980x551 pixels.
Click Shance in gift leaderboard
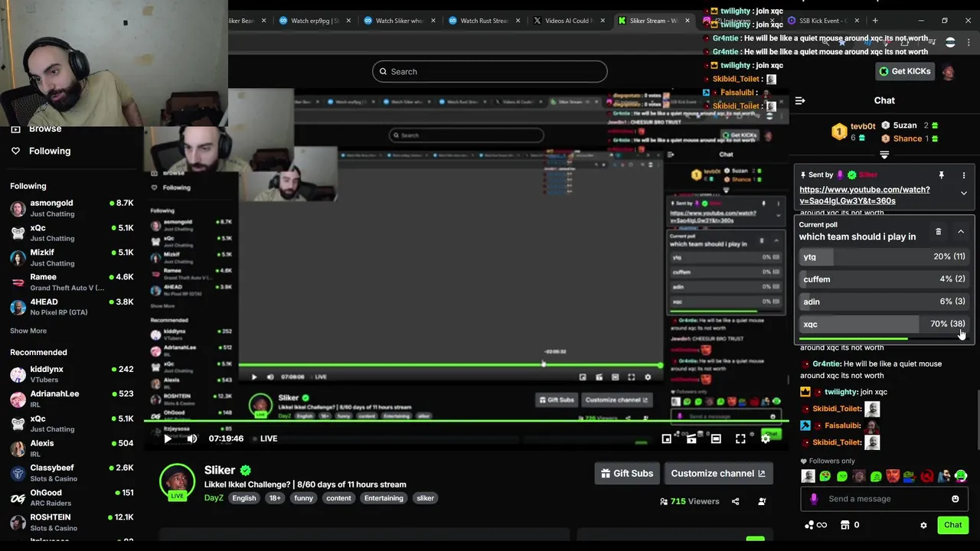coord(910,139)
